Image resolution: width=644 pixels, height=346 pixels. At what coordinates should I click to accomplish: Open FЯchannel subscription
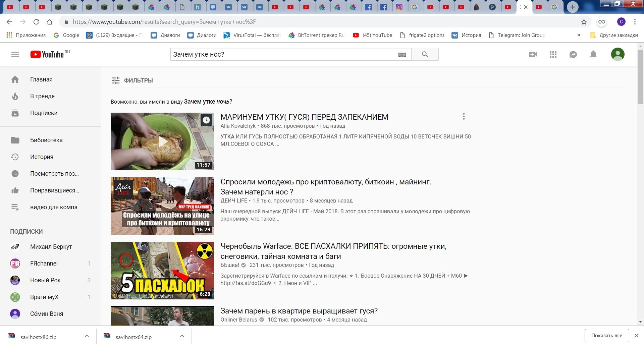click(50, 264)
